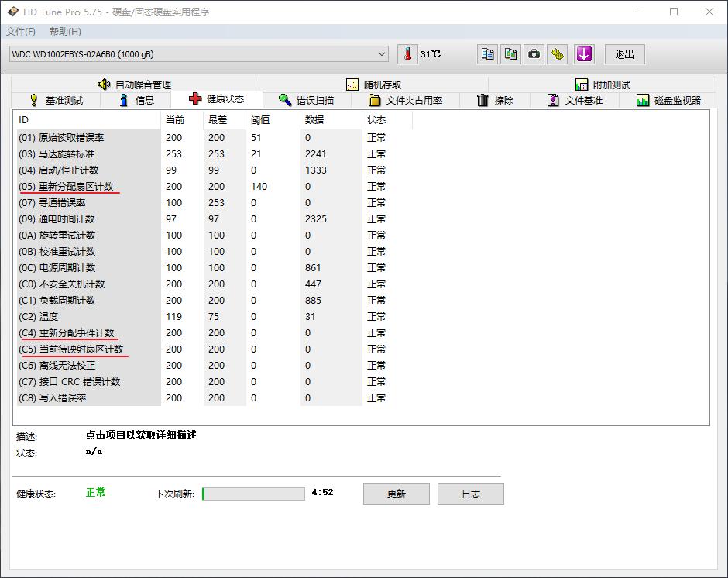Viewport: 728px width, 578px height.
Task: Select row (C7) 接口 CRC 错误计数
Action: point(215,381)
